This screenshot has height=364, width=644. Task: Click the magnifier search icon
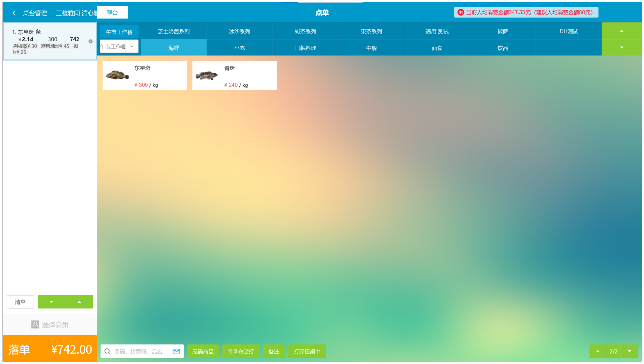[x=107, y=351]
